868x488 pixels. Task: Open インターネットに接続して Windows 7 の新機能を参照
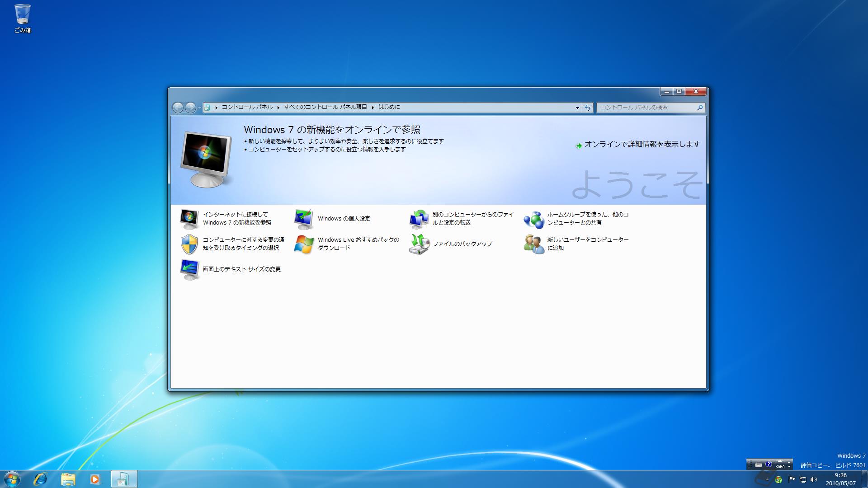coord(237,219)
